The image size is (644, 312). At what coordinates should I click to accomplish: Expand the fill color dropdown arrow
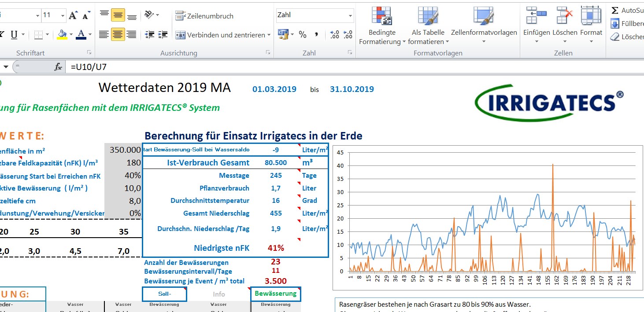(71, 35)
